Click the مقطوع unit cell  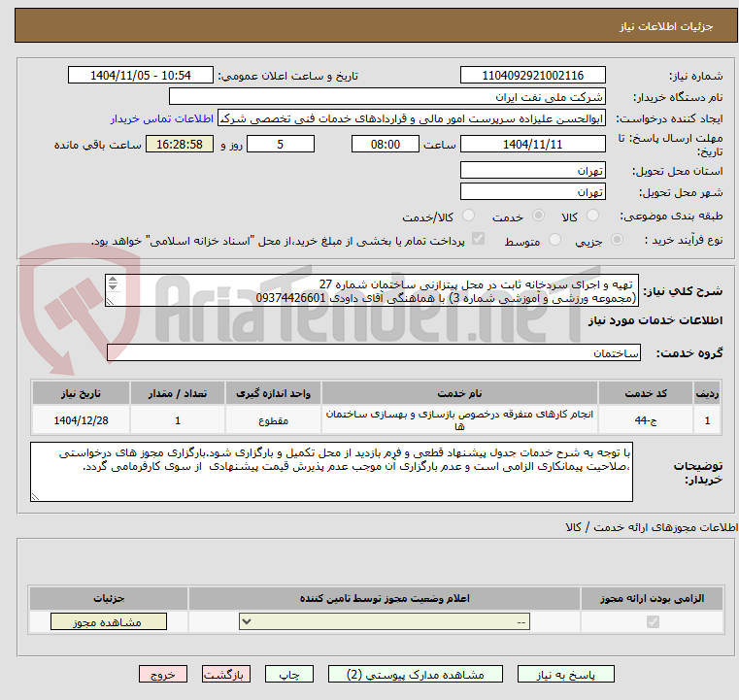(273, 420)
